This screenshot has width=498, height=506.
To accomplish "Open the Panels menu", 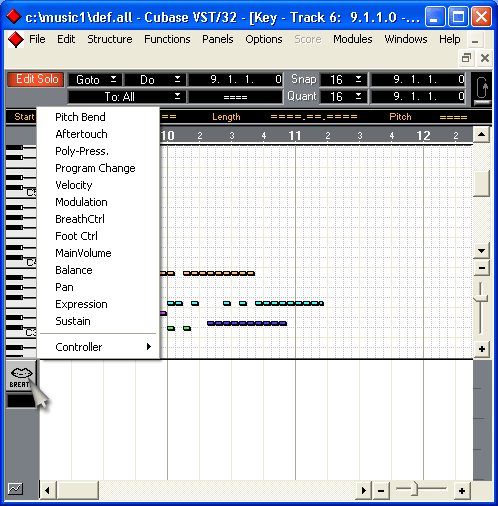I will pyautogui.click(x=218, y=39).
